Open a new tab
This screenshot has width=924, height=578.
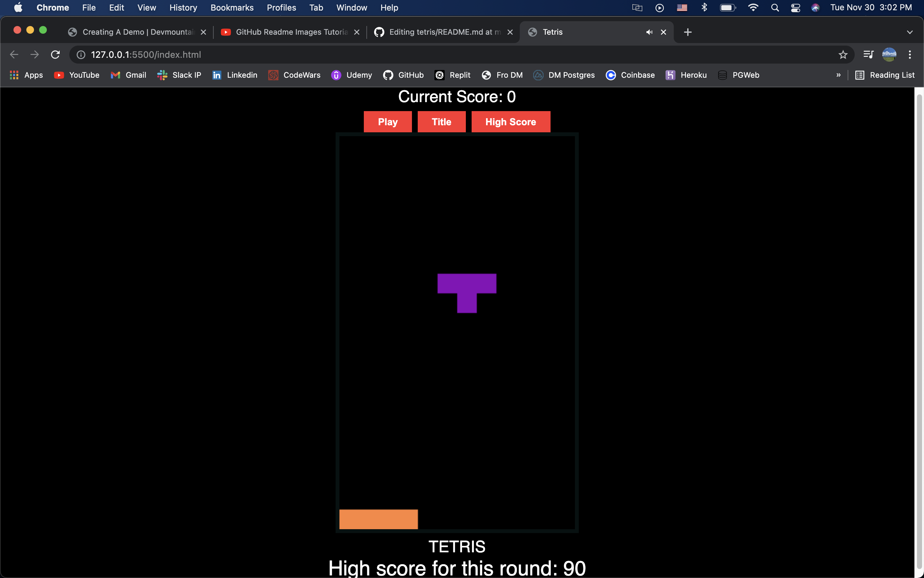688,32
